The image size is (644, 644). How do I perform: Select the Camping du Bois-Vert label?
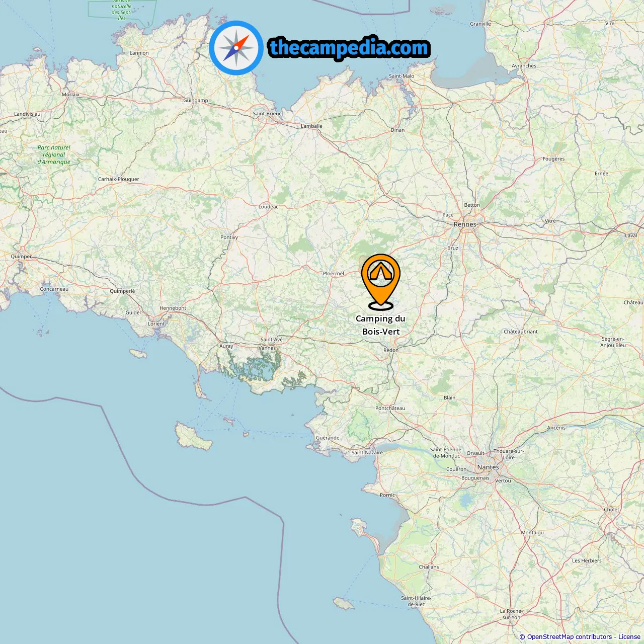tap(380, 325)
